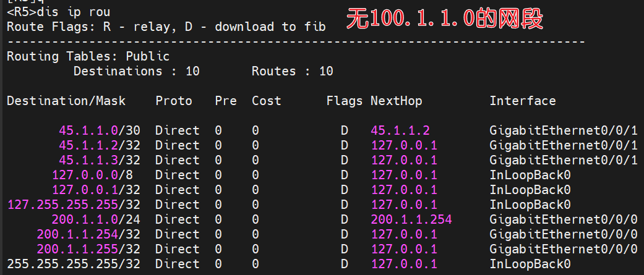Image resolution: width=644 pixels, height=275 pixels.
Task: Click the red 无100.1.1.0的网段 annotation text
Action: (444, 19)
